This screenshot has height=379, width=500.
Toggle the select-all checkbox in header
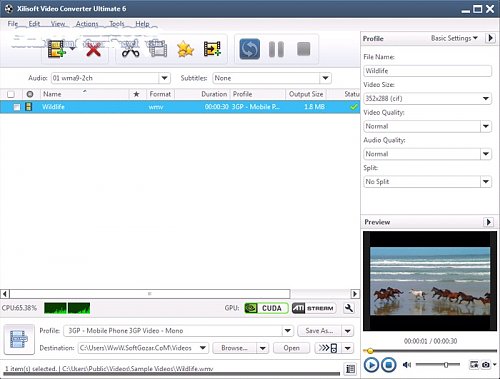tap(11, 94)
